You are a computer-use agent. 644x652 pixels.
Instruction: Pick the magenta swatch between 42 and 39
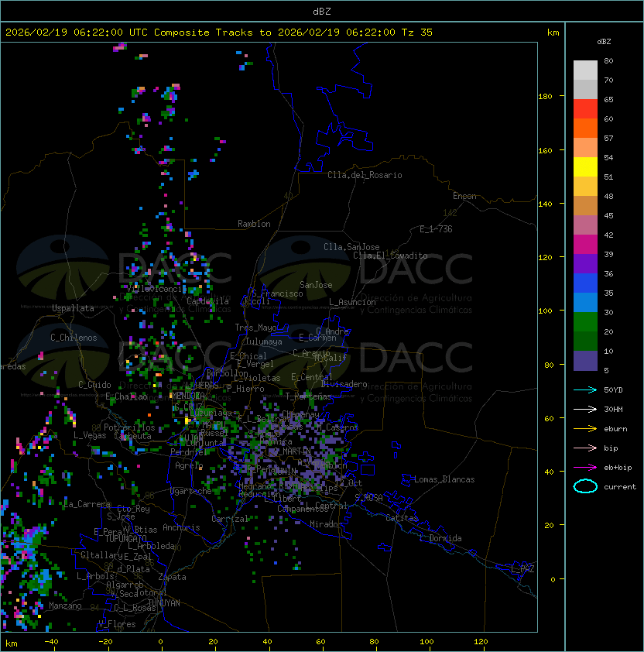coord(585,245)
